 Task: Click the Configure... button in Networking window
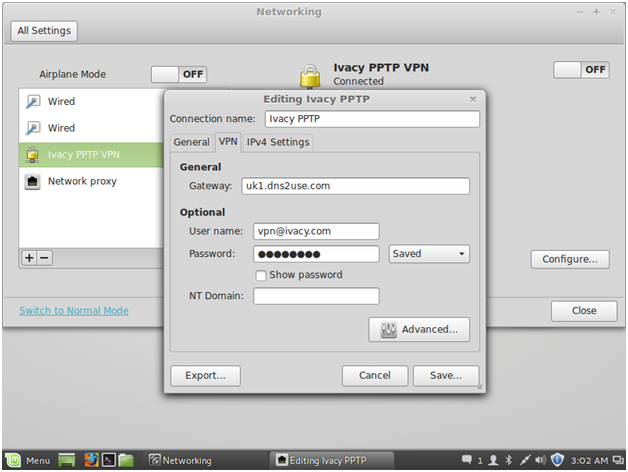click(x=570, y=260)
